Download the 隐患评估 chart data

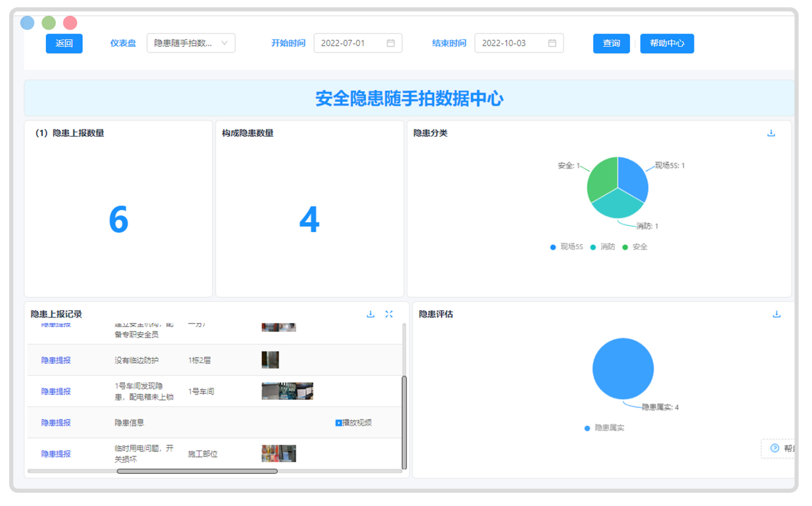(777, 314)
